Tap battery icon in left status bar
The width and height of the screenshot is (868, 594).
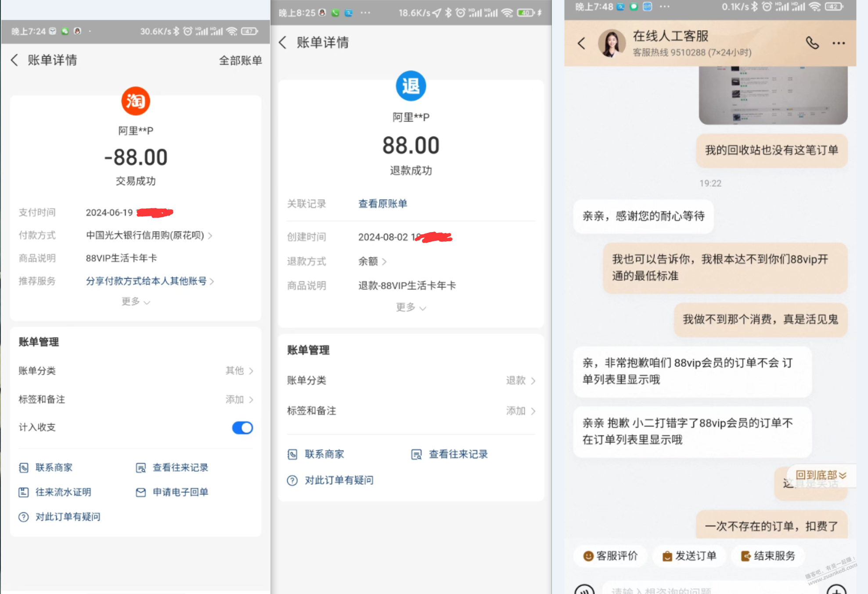coord(249,31)
